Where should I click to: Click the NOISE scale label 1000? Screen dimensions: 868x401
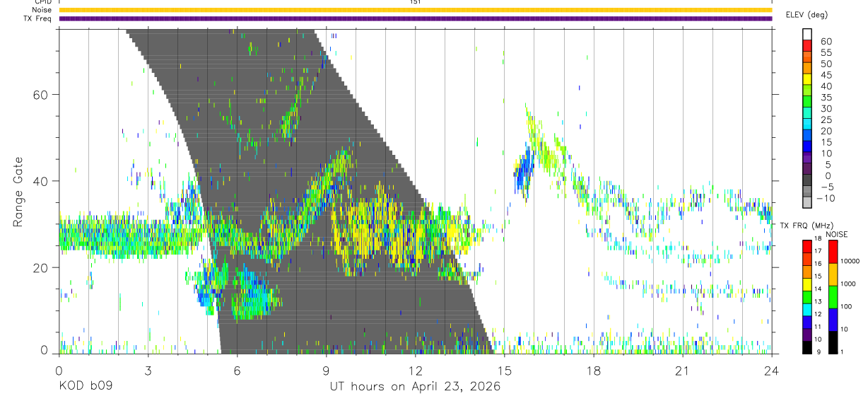(x=848, y=284)
